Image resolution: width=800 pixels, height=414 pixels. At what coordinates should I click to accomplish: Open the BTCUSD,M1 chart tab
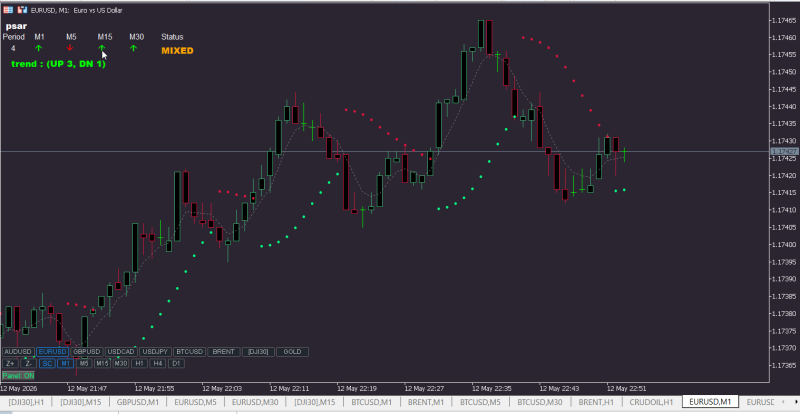click(x=371, y=402)
